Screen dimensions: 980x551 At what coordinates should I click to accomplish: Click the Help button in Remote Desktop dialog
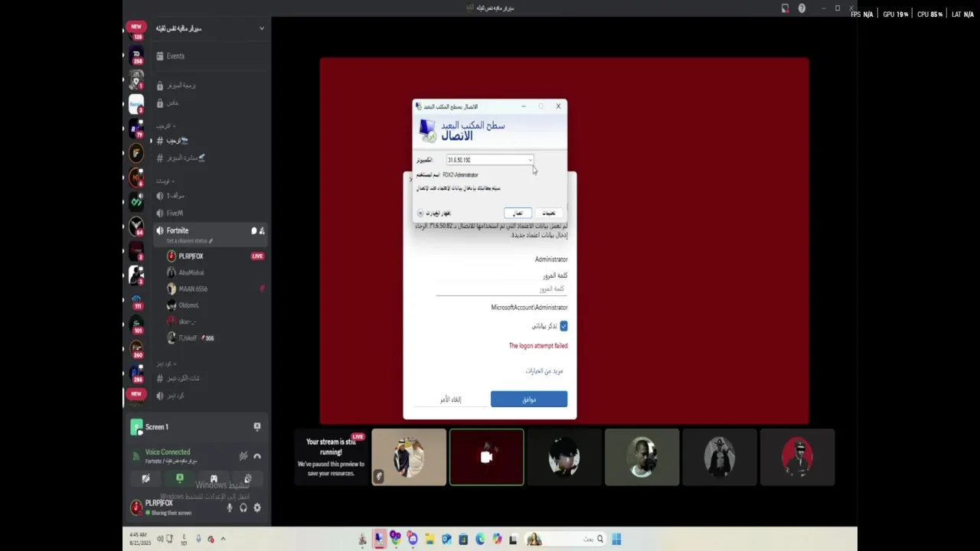tap(548, 213)
